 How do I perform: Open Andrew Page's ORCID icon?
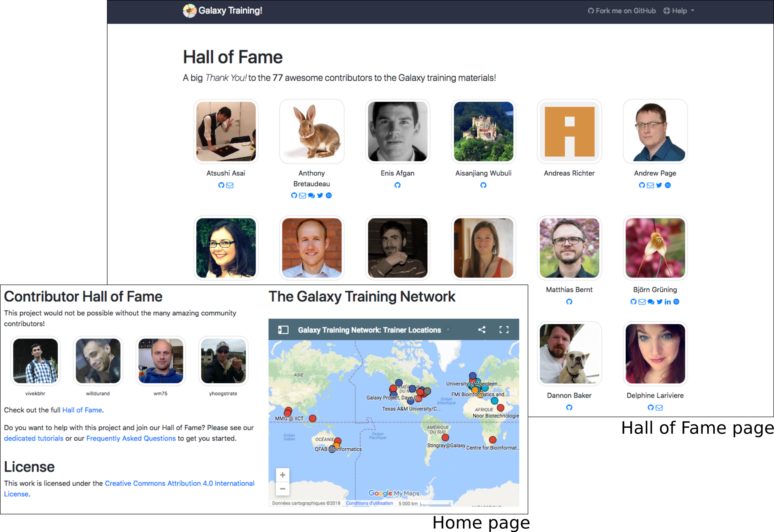pos(668,185)
